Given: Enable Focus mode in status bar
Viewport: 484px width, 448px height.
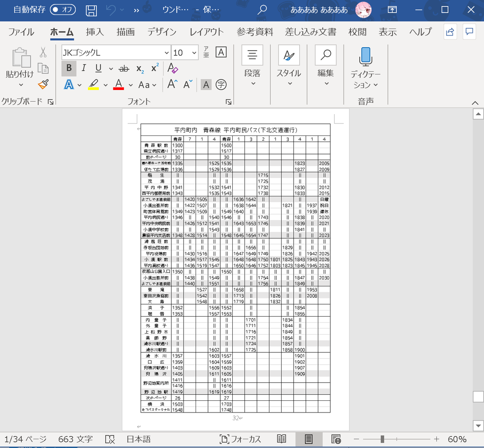Looking at the screenshot, I should 240,439.
